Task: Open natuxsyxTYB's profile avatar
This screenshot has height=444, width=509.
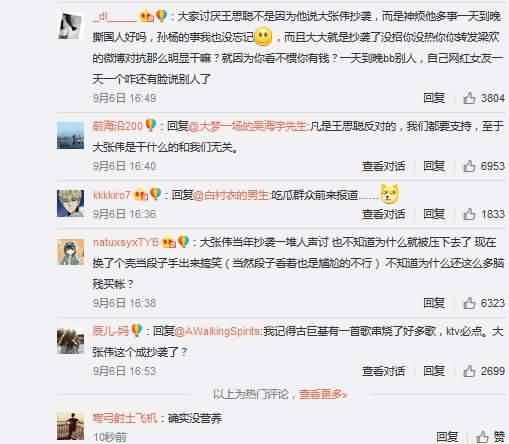Action: [70, 252]
